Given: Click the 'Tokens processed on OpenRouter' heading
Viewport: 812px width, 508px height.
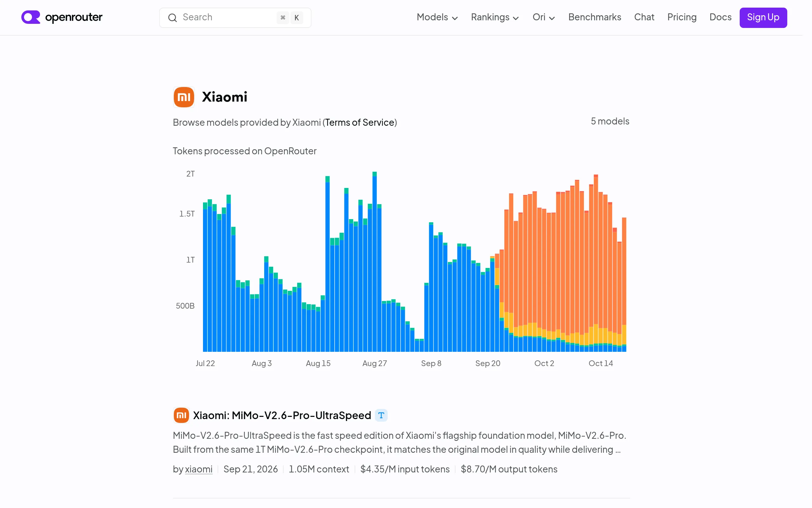Looking at the screenshot, I should click(245, 151).
